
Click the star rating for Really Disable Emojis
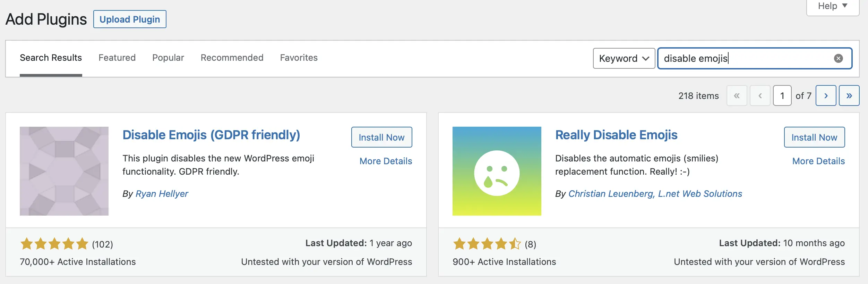[x=487, y=244]
